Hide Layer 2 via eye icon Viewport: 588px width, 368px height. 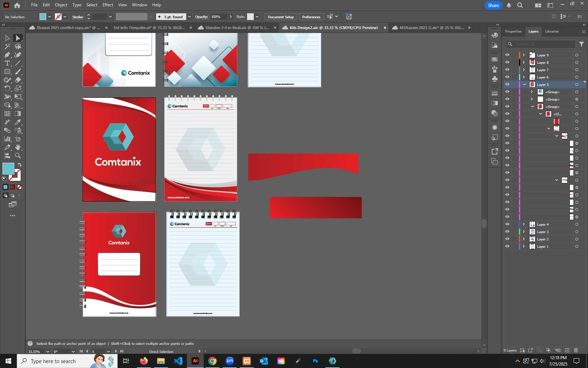[507, 239]
